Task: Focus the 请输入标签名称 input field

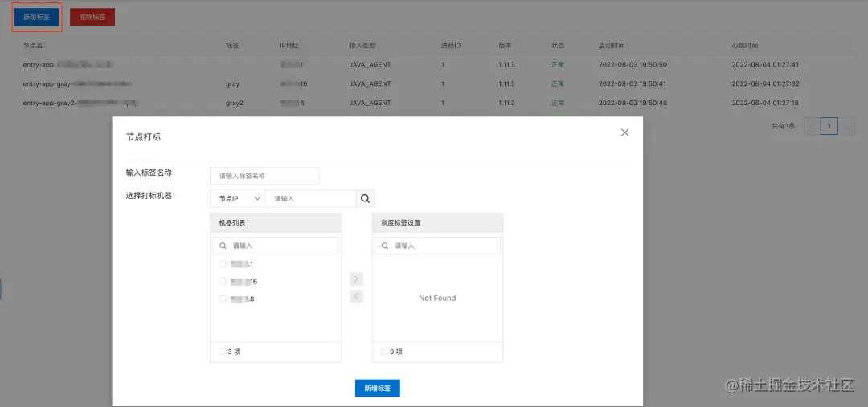Action: [264, 176]
